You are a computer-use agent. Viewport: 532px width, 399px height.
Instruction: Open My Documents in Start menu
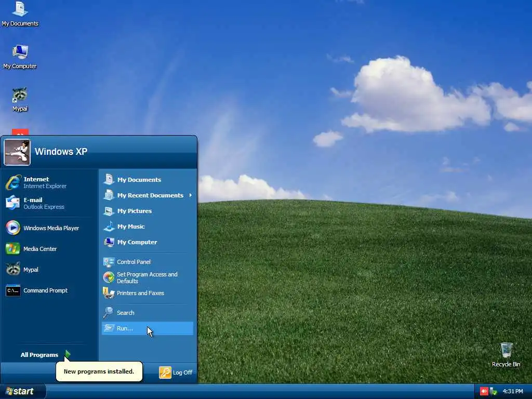[148, 179]
